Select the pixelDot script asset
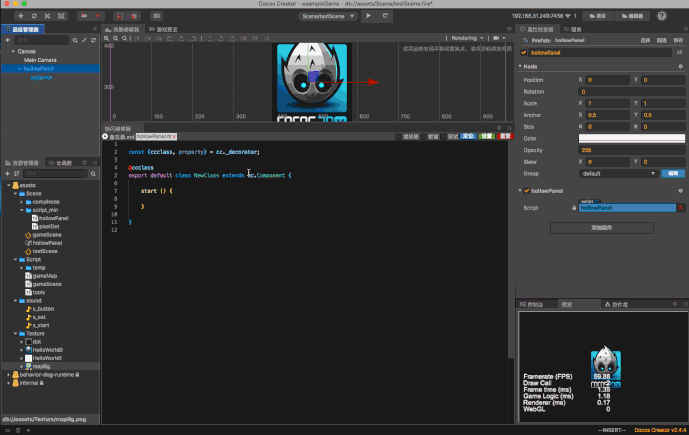 (x=46, y=226)
